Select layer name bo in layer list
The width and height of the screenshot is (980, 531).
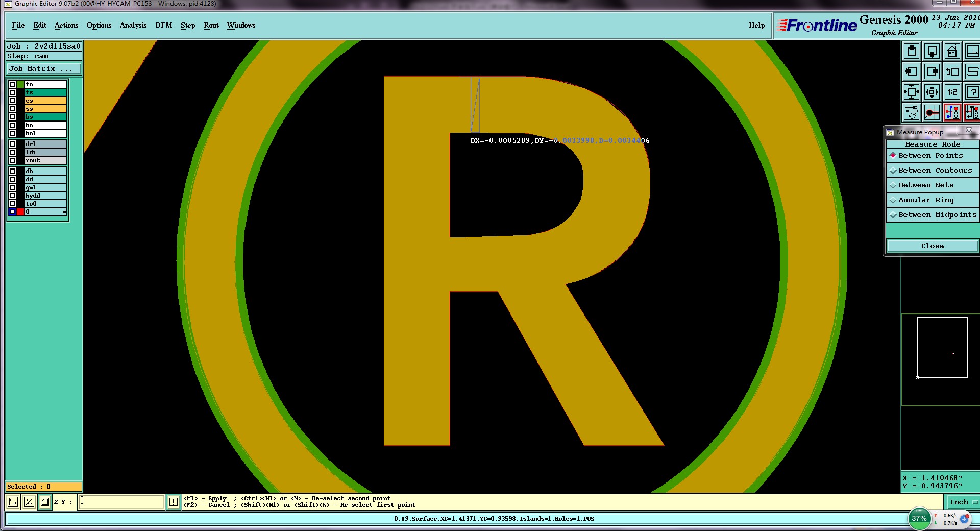pyautogui.click(x=46, y=125)
